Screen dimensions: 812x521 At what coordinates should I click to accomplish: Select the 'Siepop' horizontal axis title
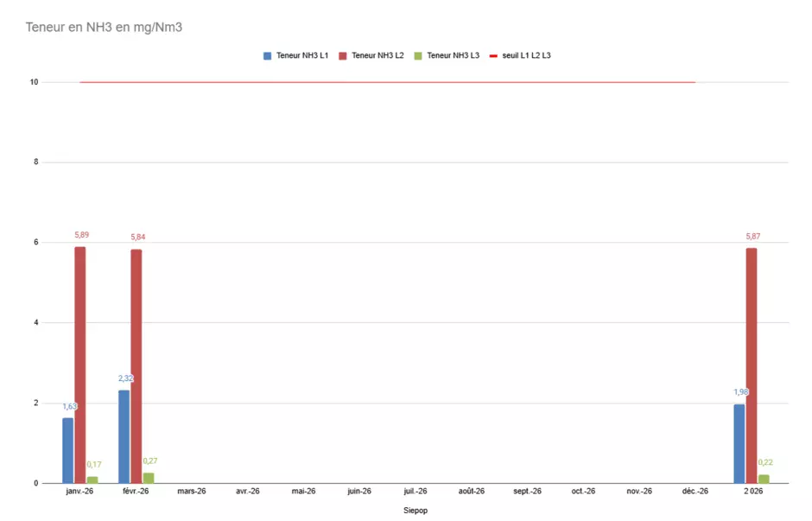416,511
